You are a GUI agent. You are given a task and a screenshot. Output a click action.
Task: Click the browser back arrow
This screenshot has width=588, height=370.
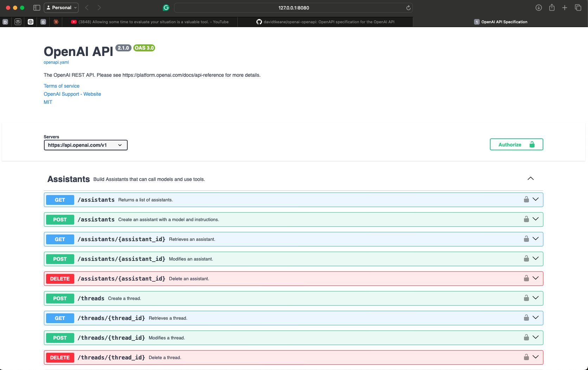[87, 8]
